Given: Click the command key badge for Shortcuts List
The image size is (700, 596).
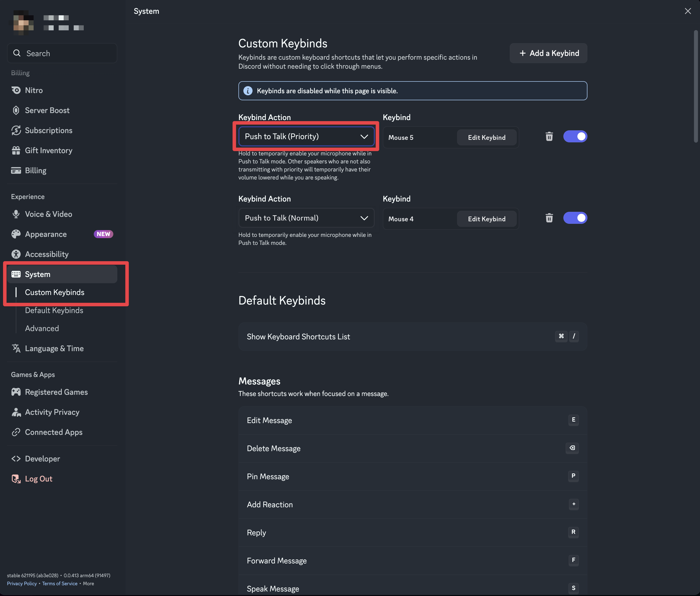Looking at the screenshot, I should tap(561, 336).
